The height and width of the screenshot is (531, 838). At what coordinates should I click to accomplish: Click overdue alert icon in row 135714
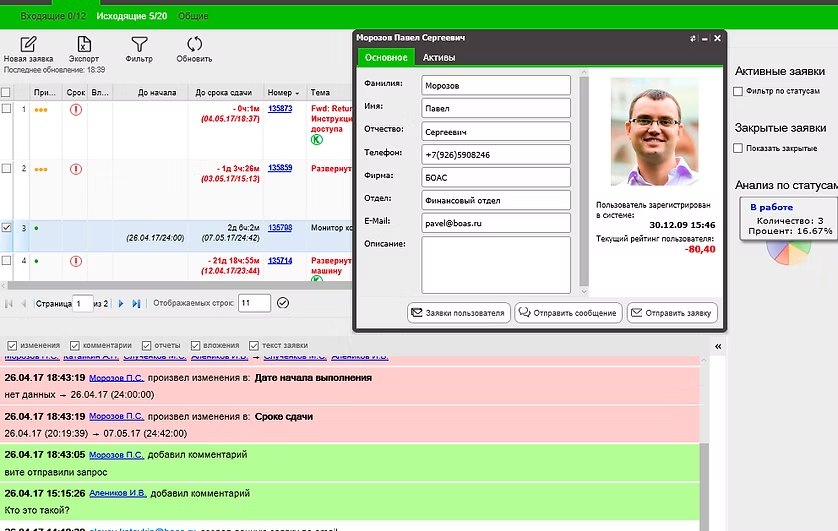coord(76,261)
